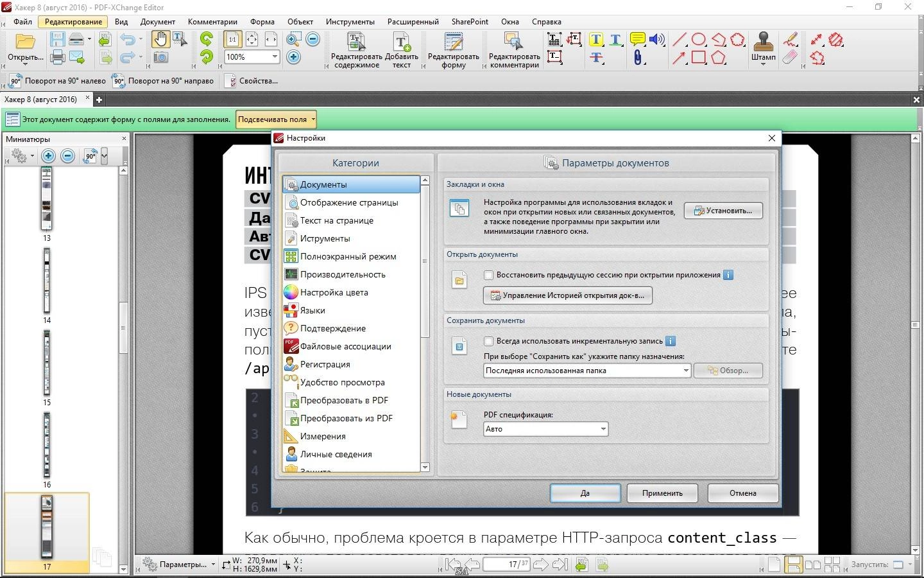924x578 pixels.
Task: Click the Применить button
Action: pyautogui.click(x=662, y=493)
